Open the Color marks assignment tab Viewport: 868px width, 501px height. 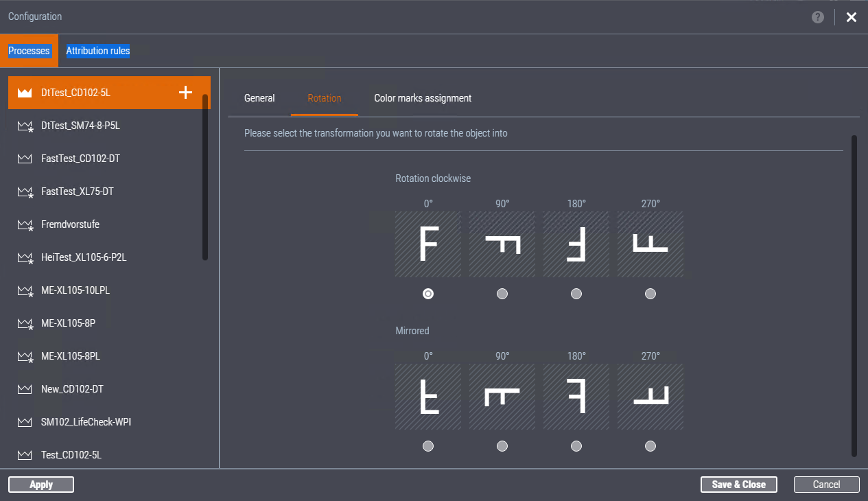(x=422, y=98)
